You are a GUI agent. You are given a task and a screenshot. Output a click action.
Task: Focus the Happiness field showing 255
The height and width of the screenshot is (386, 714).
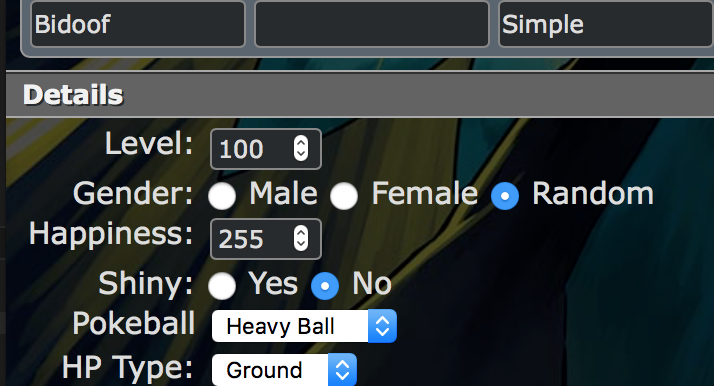[266, 239]
